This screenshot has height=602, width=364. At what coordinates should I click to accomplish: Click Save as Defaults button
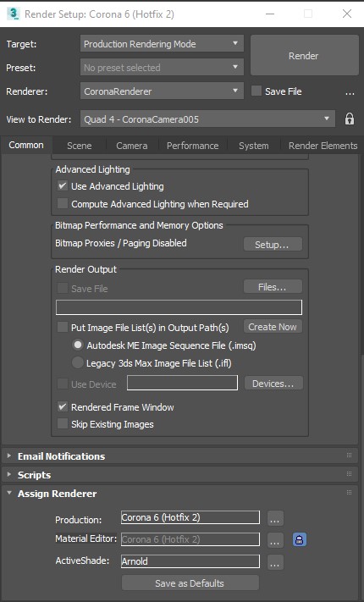190,583
